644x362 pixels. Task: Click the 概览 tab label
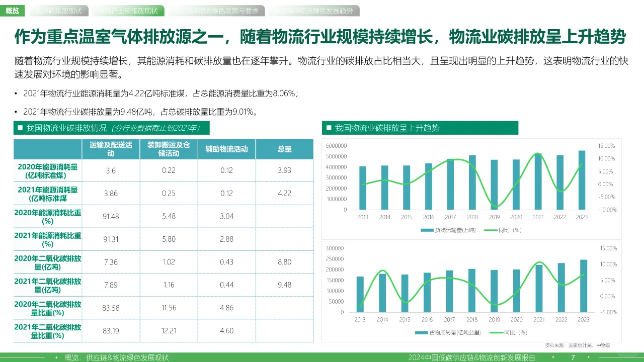click(x=13, y=10)
